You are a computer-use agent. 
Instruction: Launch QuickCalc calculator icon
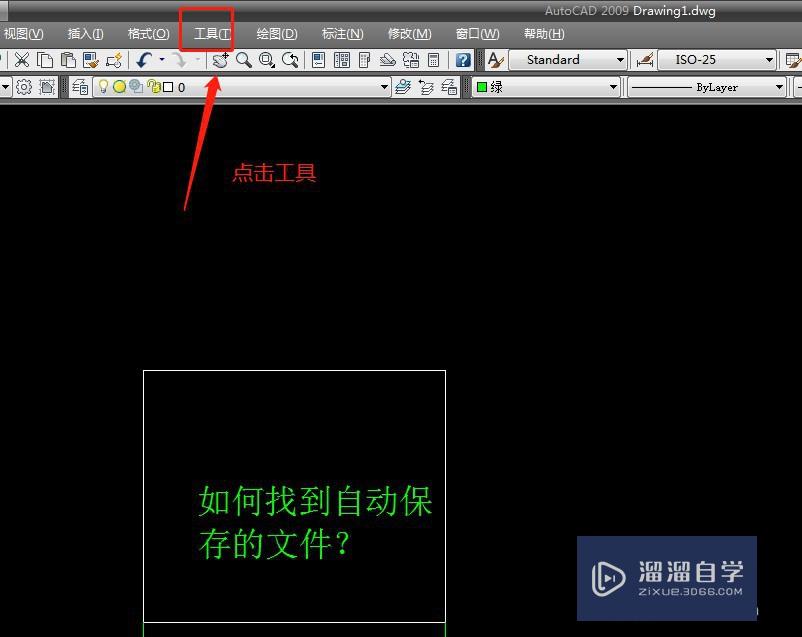click(x=434, y=60)
